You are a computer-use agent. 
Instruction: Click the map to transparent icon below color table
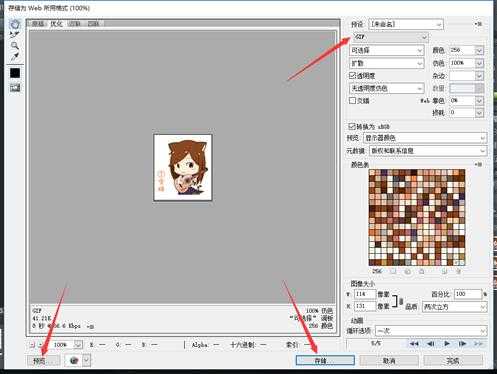[x=393, y=271]
